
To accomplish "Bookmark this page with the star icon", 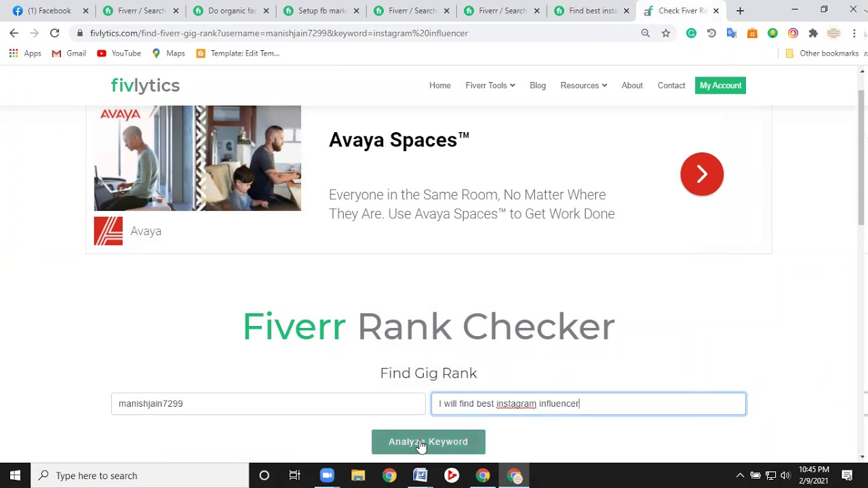I will coord(666,33).
